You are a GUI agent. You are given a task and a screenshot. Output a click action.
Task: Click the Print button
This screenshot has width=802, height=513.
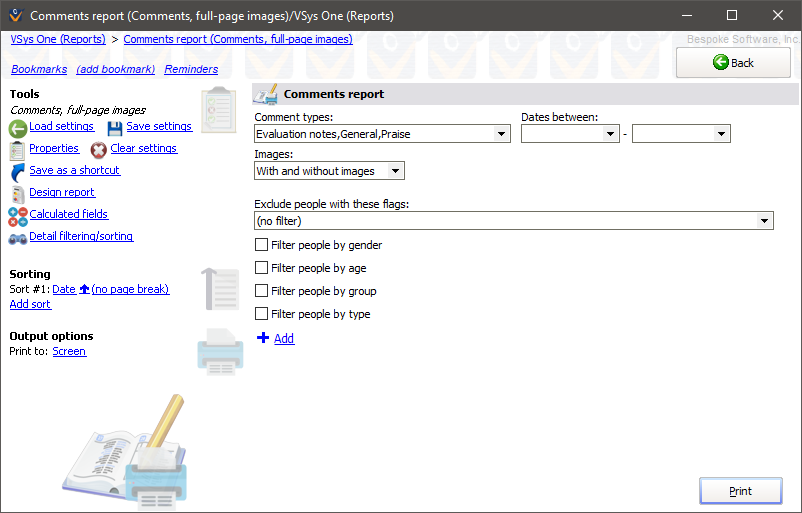pos(740,491)
